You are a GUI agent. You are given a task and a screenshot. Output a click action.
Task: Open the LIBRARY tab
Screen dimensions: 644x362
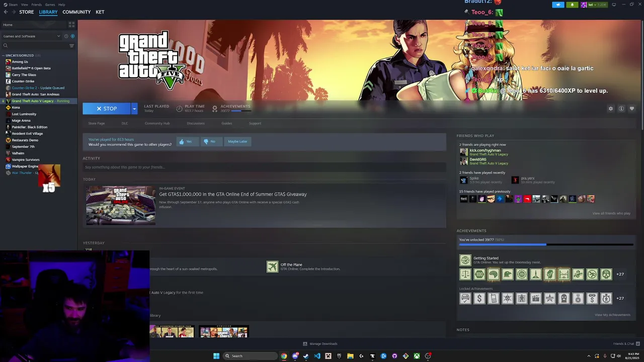pos(48,12)
